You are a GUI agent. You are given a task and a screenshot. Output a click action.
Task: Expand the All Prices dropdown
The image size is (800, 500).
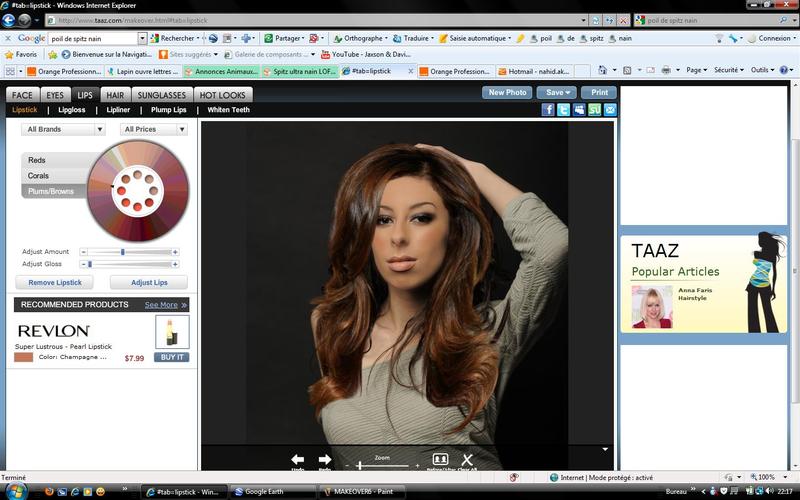point(152,129)
